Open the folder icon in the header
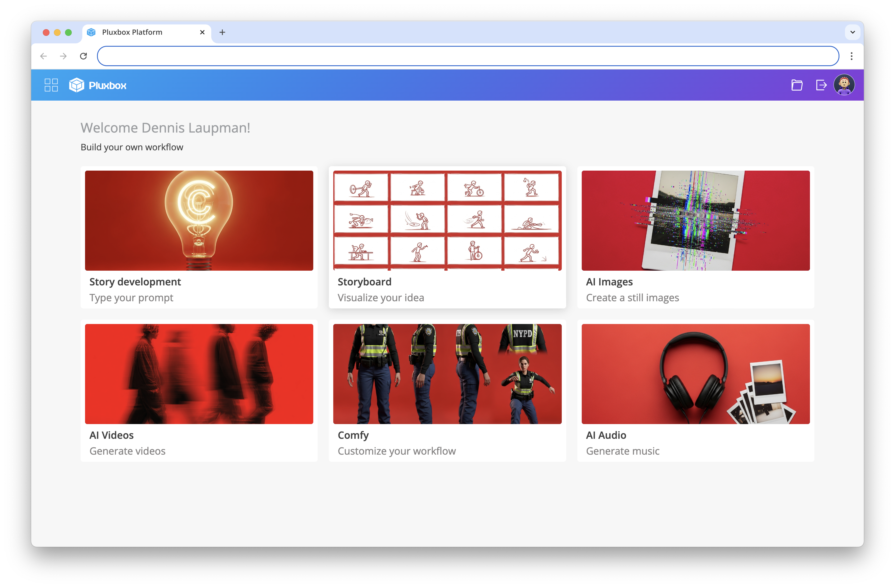895x588 pixels. pyautogui.click(x=797, y=84)
